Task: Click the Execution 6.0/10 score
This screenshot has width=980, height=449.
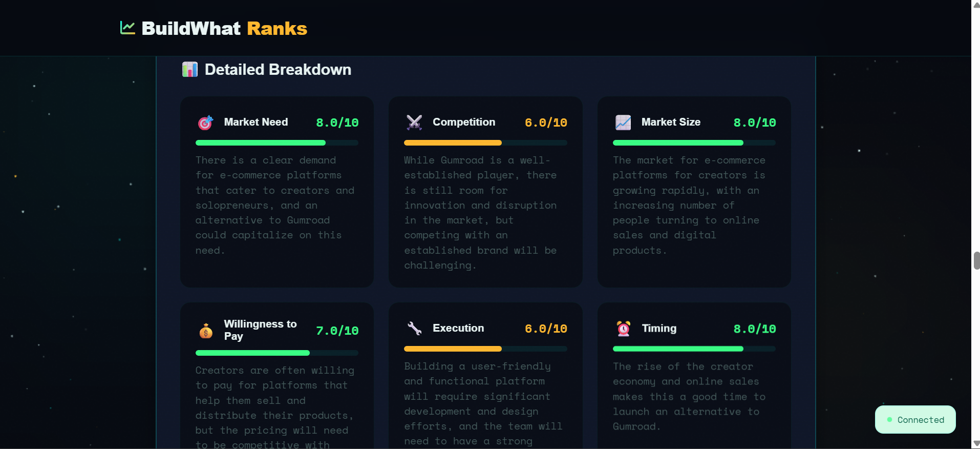Action: point(546,329)
